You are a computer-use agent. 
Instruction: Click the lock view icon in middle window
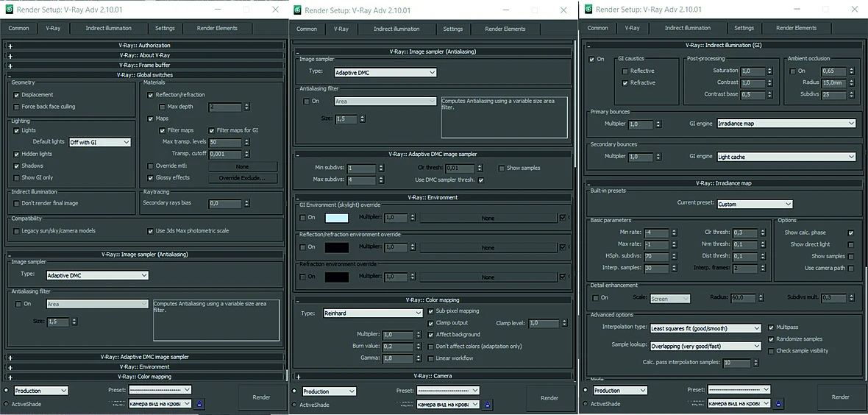pyautogui.click(x=488, y=405)
